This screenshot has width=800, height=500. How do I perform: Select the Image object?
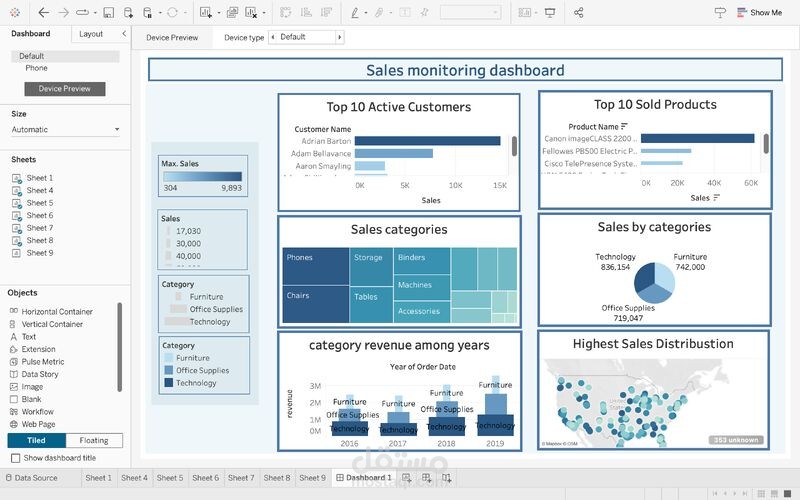26,387
